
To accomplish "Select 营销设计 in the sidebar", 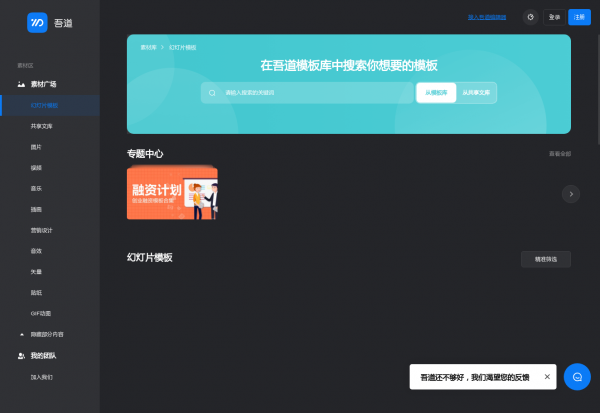I will click(x=42, y=230).
